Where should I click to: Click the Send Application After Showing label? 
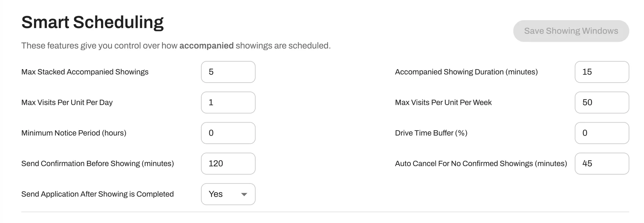coord(98,194)
